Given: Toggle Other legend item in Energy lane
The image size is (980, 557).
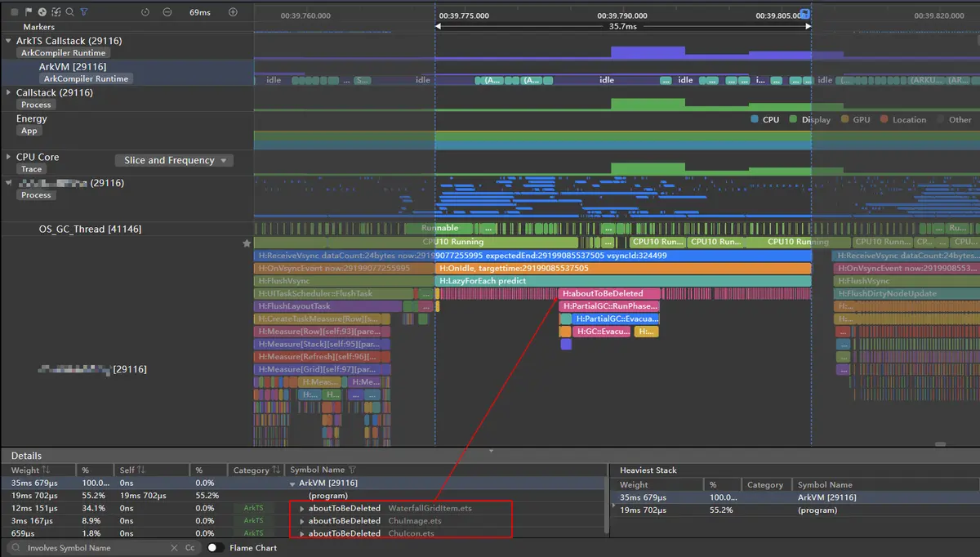Looking at the screenshot, I should pos(954,119).
